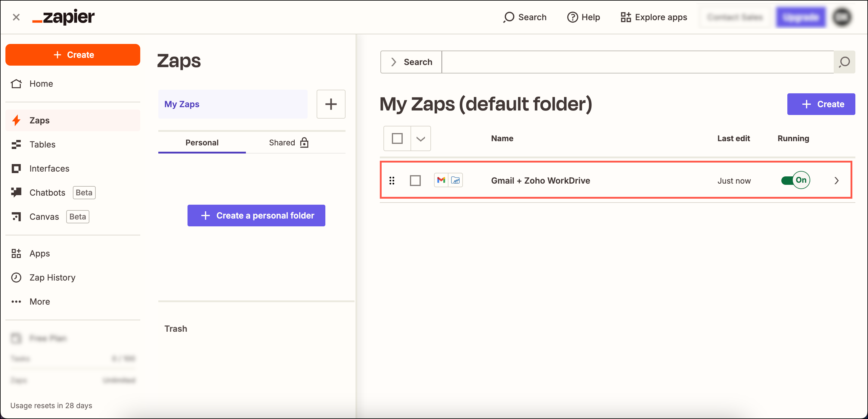Click the lock icon on Shared tab
Viewport: 868px width, 419px height.
(304, 143)
